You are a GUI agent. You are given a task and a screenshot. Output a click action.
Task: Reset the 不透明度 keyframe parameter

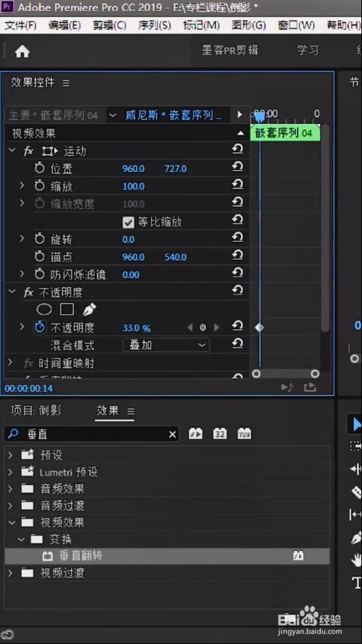pyautogui.click(x=237, y=327)
